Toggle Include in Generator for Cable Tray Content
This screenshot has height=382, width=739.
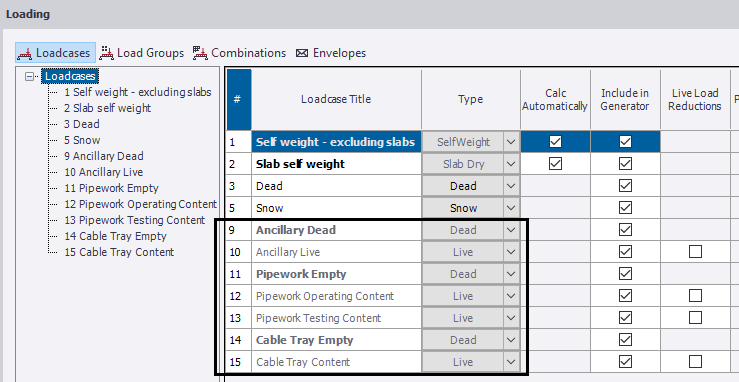tap(625, 361)
